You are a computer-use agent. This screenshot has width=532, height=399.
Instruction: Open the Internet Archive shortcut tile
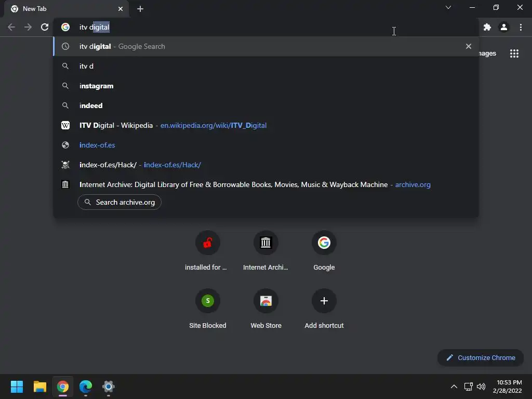(x=265, y=251)
